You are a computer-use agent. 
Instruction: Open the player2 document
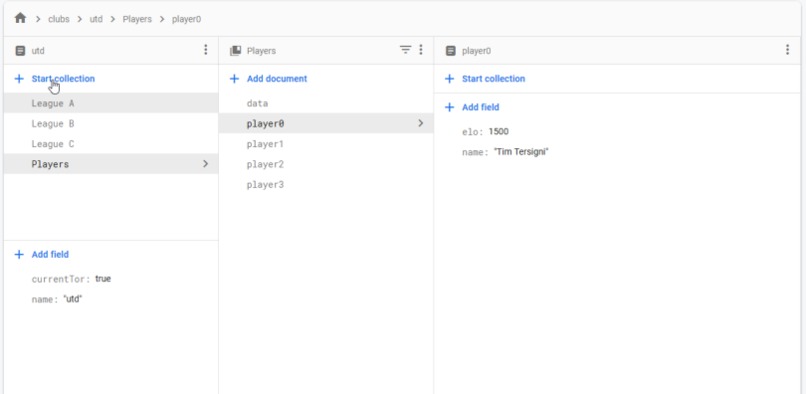click(326, 164)
